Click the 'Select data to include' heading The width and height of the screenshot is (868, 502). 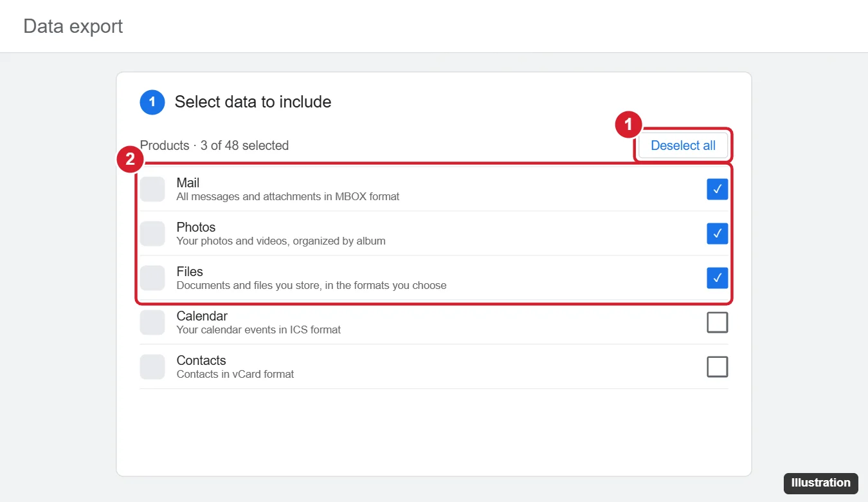click(x=253, y=102)
